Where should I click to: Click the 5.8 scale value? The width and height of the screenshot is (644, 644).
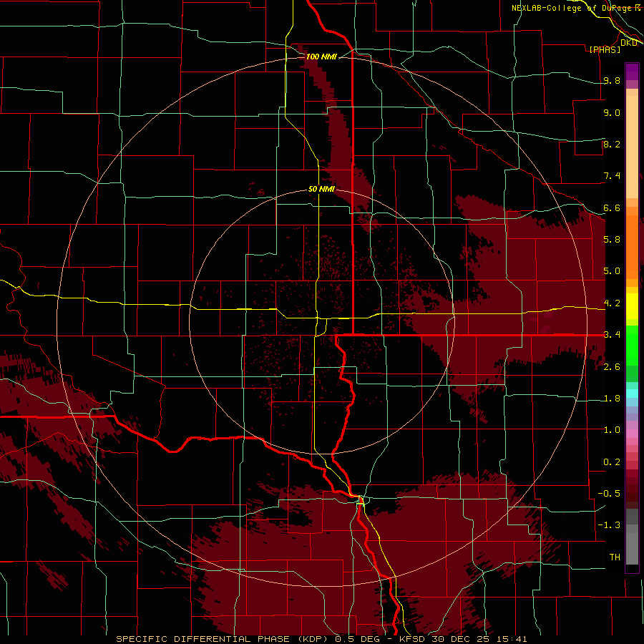click(612, 239)
